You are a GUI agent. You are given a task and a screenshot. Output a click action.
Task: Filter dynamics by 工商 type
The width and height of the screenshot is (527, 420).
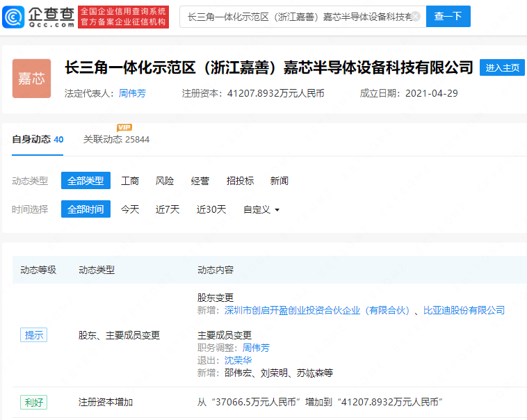click(x=130, y=181)
